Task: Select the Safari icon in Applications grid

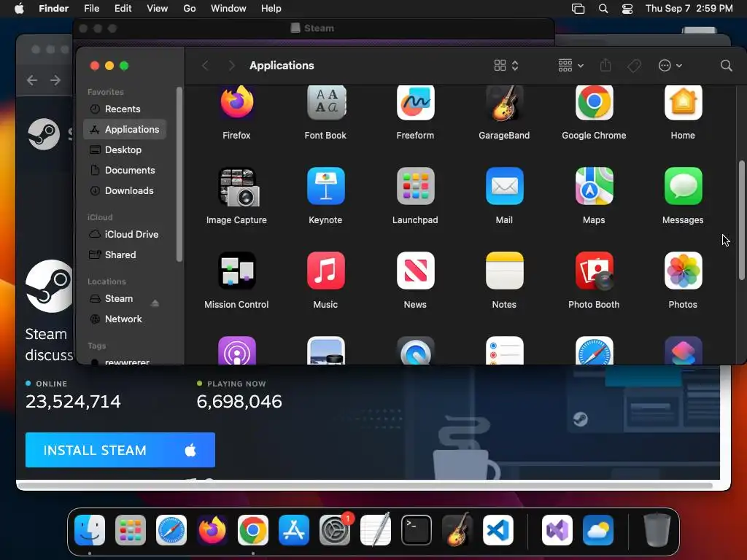Action: (x=594, y=351)
